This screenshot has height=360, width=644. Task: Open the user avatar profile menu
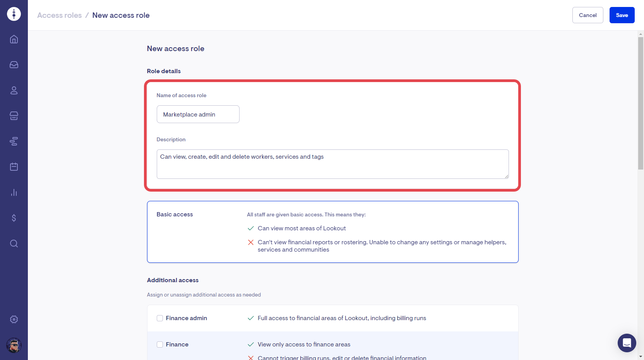click(x=14, y=345)
